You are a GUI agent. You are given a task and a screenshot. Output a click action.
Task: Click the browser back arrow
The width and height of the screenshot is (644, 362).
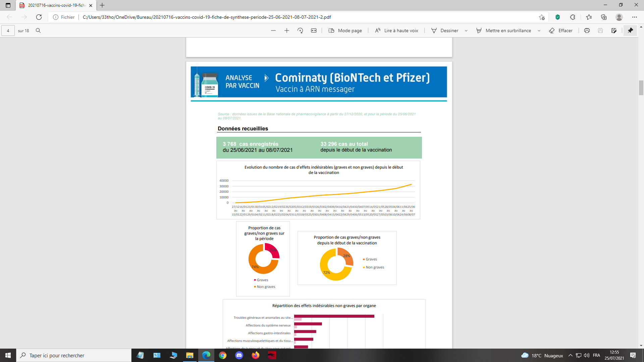click(9, 17)
